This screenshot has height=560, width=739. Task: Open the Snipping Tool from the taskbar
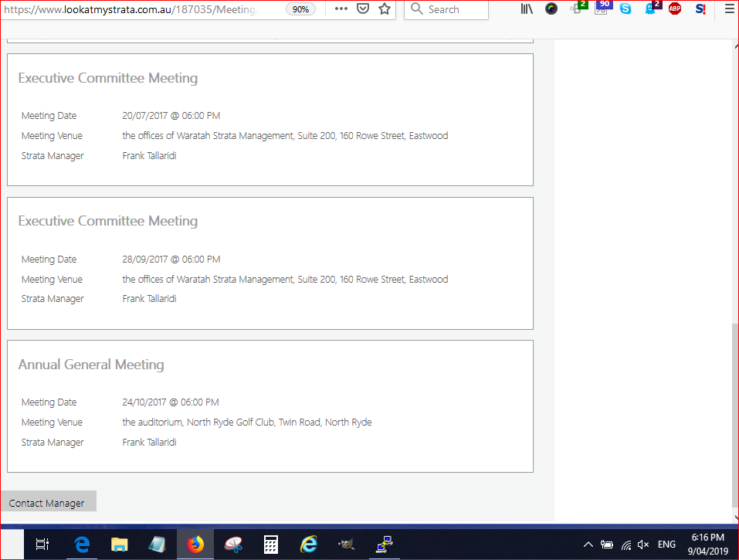[233, 545]
